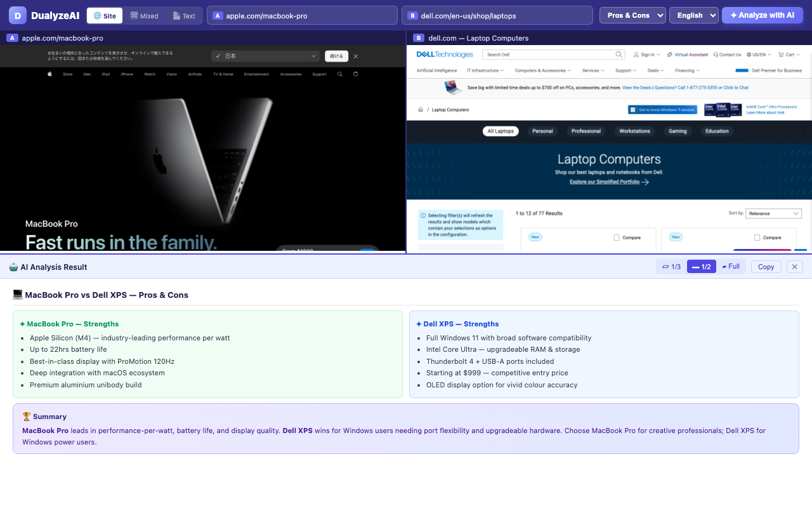Image resolution: width=812 pixels, height=508 pixels.
Task: Set result panel height to 1/3
Action: click(x=671, y=267)
